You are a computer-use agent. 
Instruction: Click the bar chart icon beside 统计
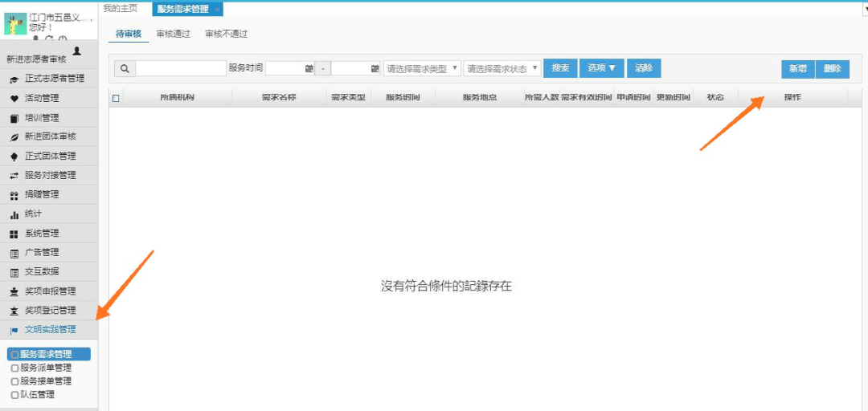[x=14, y=214]
